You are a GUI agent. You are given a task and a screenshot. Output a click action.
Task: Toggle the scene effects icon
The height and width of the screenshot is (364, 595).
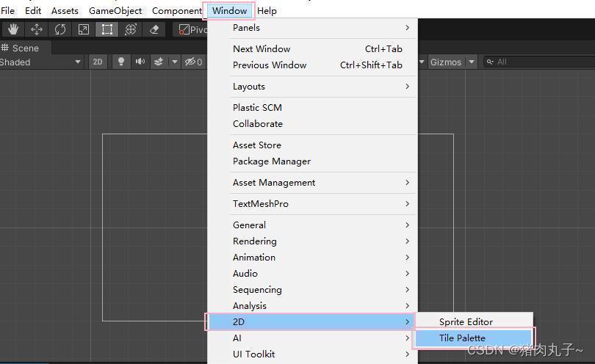click(159, 62)
